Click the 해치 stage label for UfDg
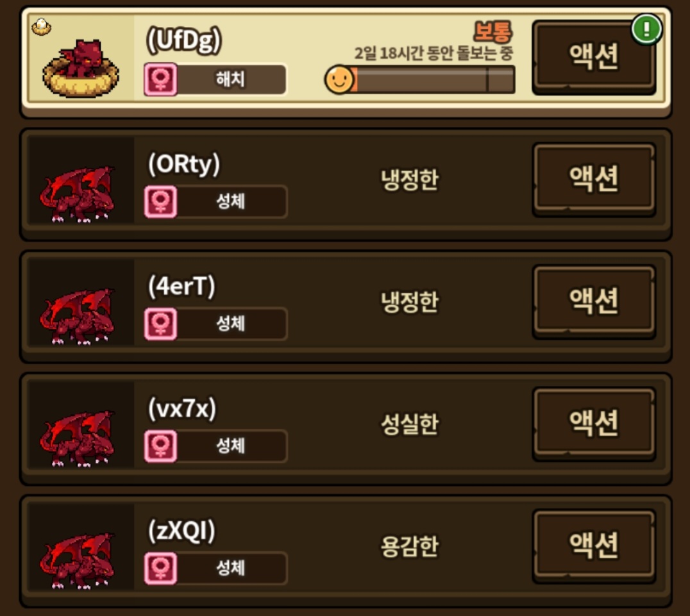Image resolution: width=690 pixels, height=616 pixels. click(x=230, y=79)
